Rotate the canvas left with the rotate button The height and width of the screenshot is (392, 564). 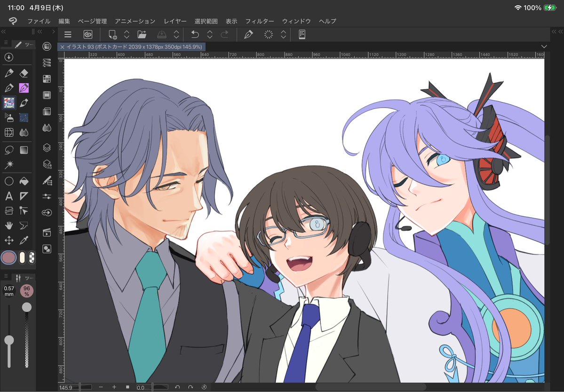coord(177,387)
